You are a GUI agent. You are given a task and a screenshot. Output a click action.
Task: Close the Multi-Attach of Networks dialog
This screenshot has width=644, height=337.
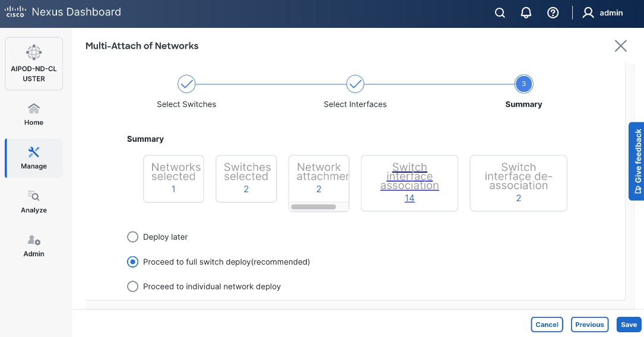pos(620,46)
